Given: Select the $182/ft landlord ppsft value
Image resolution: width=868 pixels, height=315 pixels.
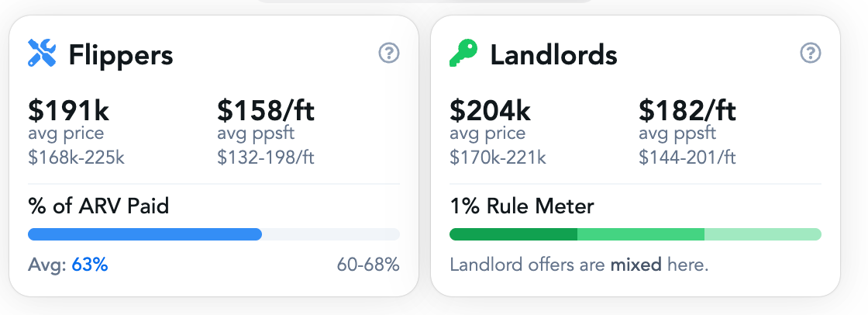Looking at the screenshot, I should pos(687,110).
